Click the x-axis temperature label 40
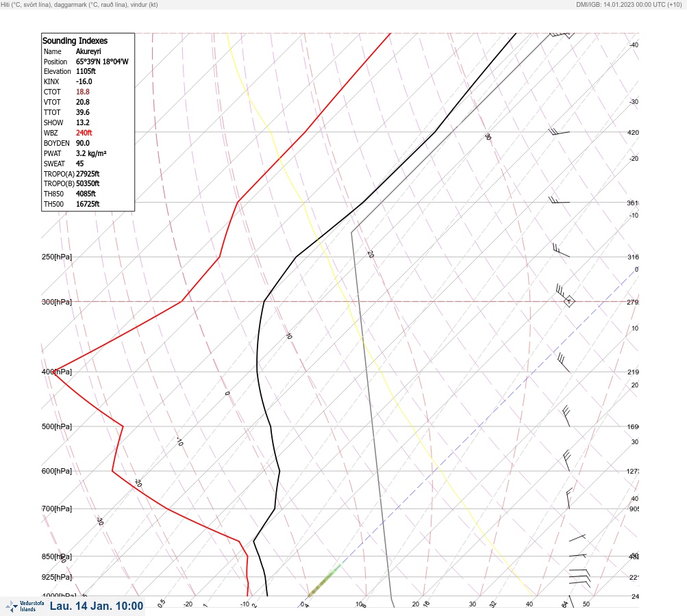The image size is (687, 616). pos(529,604)
